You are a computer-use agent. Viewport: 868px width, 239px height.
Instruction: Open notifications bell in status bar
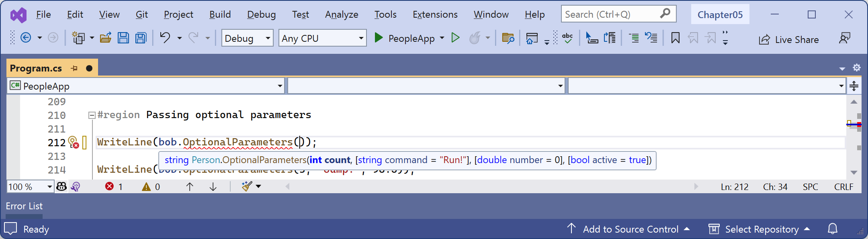pyautogui.click(x=833, y=229)
